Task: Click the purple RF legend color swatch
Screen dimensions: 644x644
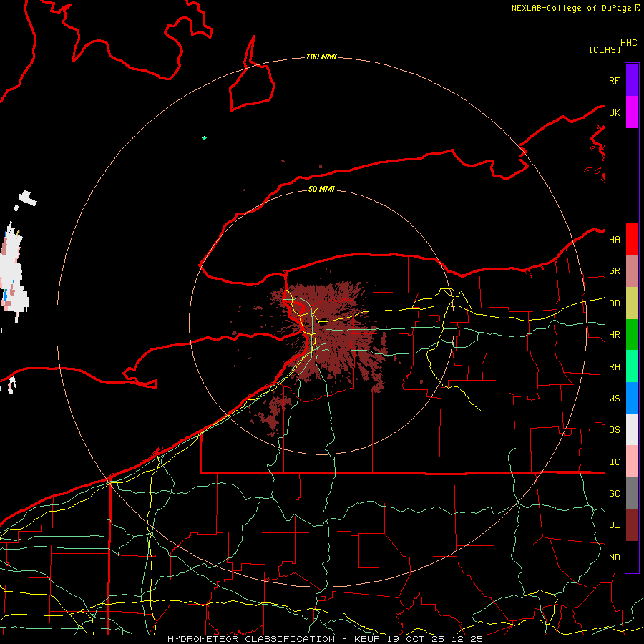Action: point(632,80)
